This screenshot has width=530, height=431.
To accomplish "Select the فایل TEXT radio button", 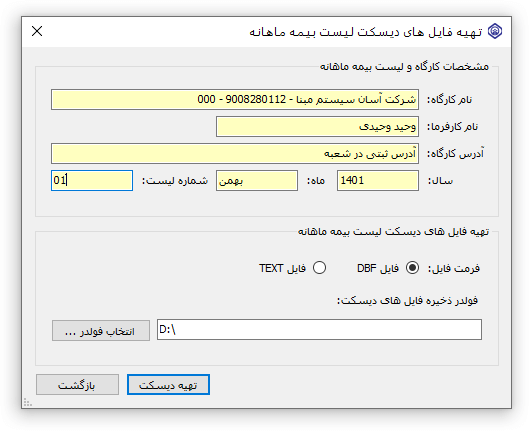I will point(319,268).
